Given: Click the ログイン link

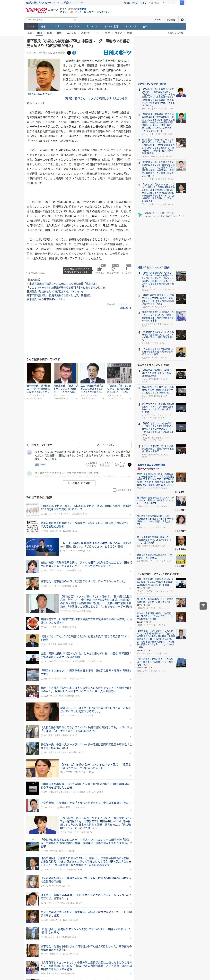Looking at the screenshot, I should (64, 12).
